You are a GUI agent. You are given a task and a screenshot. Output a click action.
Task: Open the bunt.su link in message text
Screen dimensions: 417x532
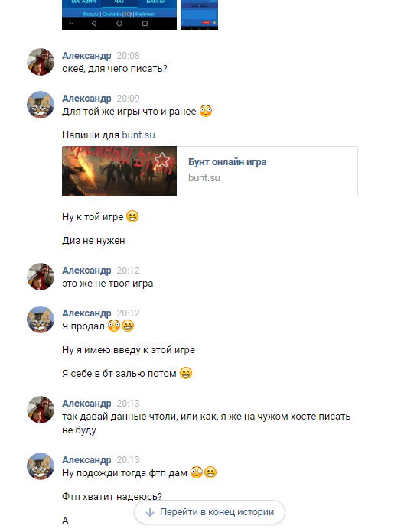(x=138, y=135)
